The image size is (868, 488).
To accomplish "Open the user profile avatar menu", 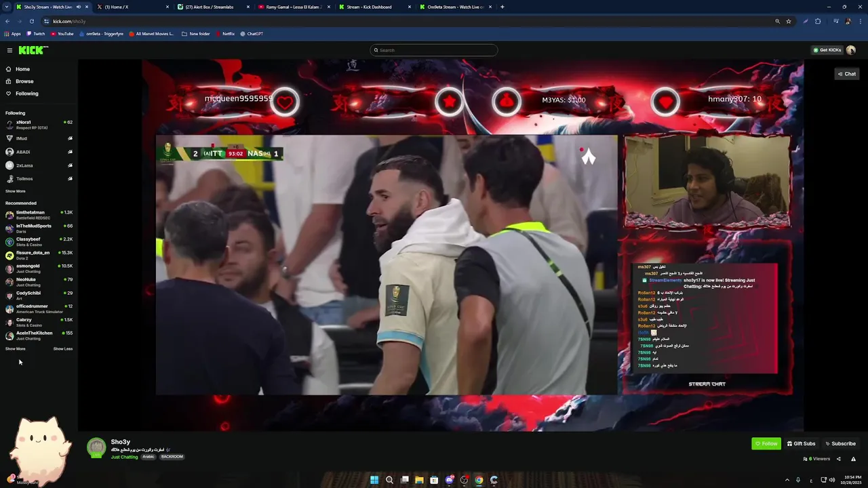I will [851, 50].
